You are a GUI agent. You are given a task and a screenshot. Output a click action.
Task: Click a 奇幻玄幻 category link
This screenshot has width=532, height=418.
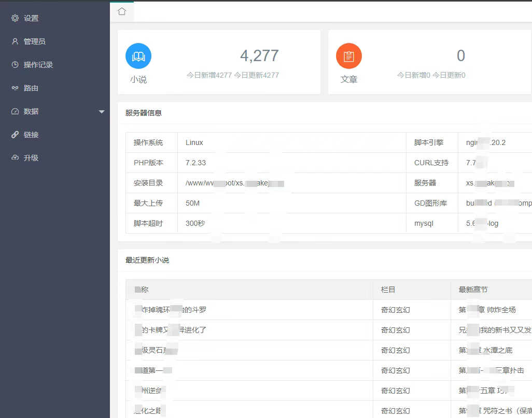(395, 310)
